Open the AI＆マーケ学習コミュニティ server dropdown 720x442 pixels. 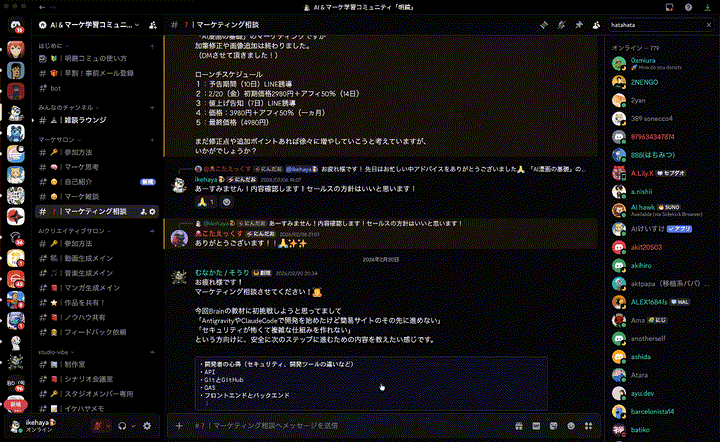coord(90,23)
